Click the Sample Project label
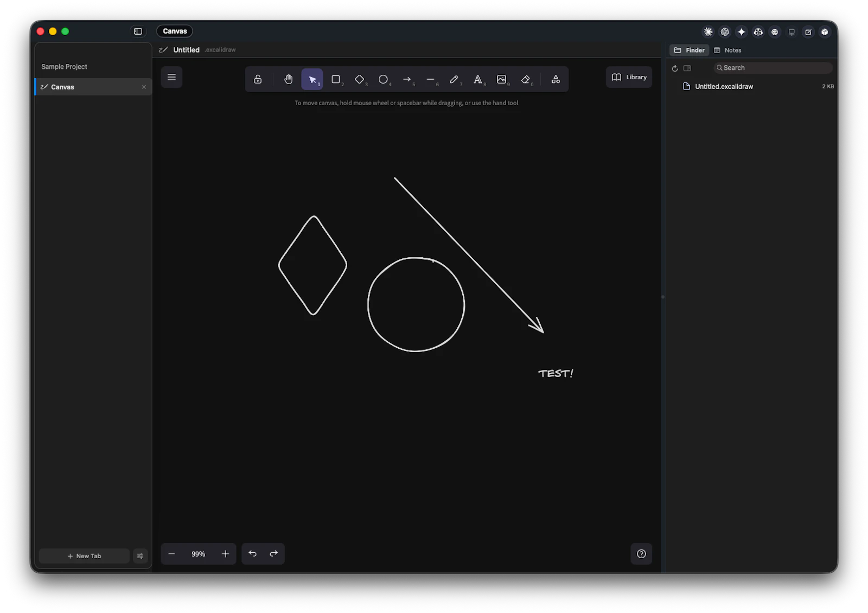Screen dimensions: 868x613 tap(64, 67)
